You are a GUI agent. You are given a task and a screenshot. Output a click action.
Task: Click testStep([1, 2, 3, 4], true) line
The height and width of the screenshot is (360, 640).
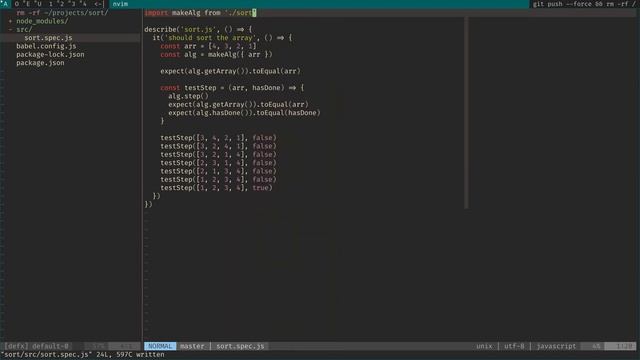point(216,188)
